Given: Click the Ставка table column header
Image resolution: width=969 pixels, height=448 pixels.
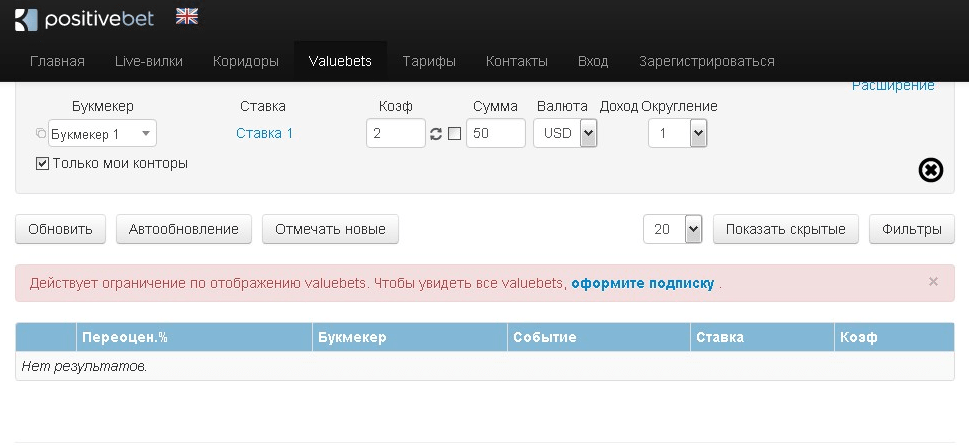Looking at the screenshot, I should tap(762, 337).
